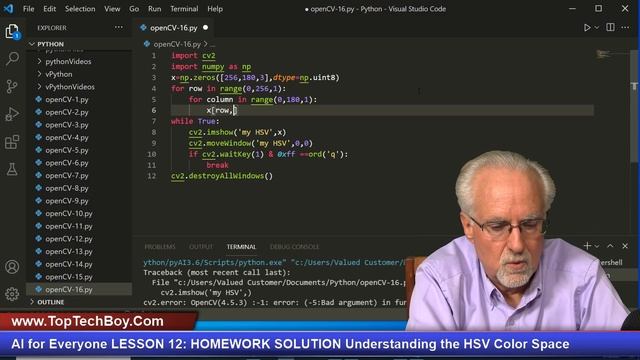Open the Edit menu
This screenshot has width=640, height=360.
[x=49, y=9]
